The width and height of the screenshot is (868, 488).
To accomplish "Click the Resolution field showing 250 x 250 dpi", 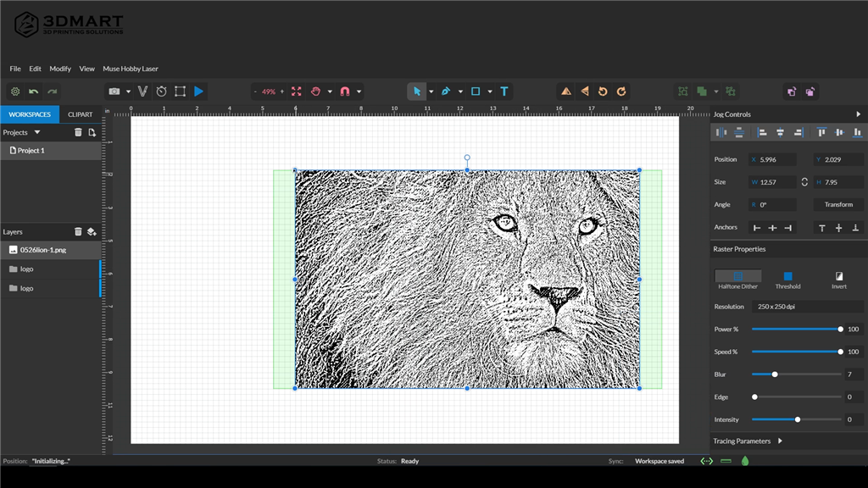I will coord(809,307).
